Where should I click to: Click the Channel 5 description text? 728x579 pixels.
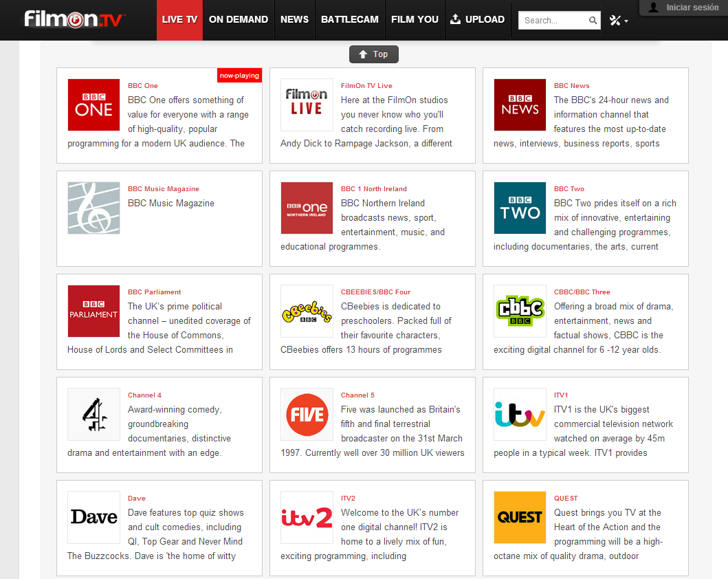373,431
